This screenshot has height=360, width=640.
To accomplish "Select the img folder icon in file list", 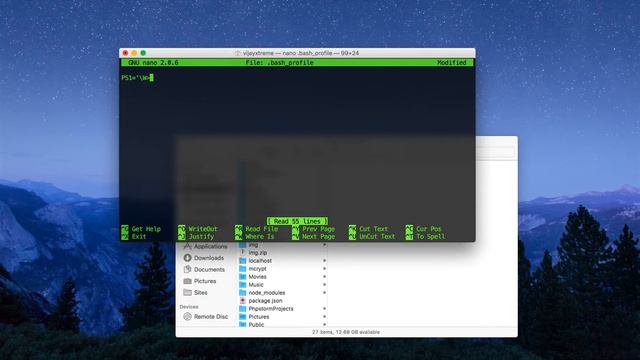I will tap(242, 245).
